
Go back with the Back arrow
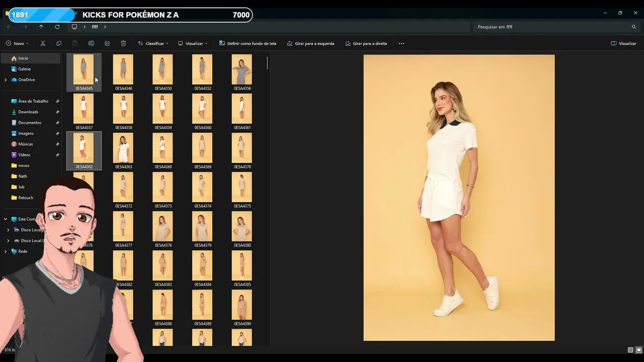click(9, 27)
